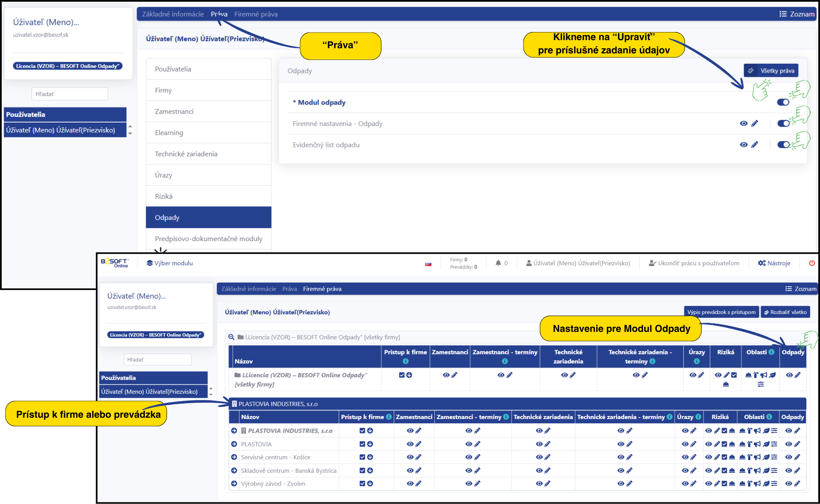Click the notification bell icon
Screen dimensions: 820x504
click(498, 263)
